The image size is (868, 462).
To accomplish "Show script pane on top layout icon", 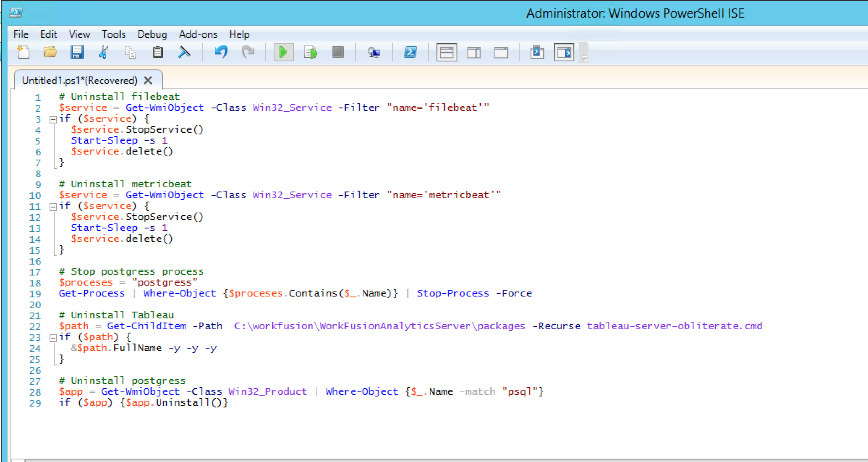I will [x=447, y=52].
